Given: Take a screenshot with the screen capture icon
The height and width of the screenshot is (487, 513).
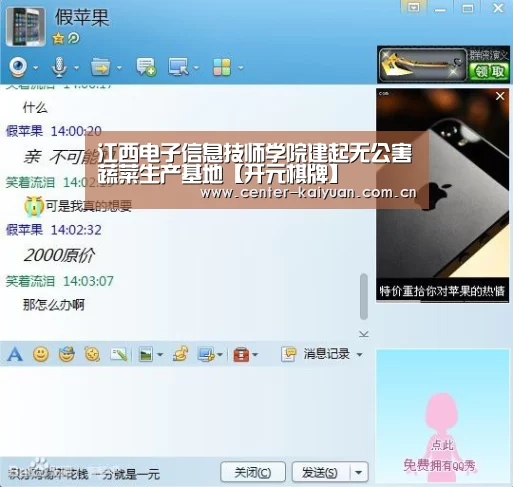Looking at the screenshot, I should click(206, 354).
